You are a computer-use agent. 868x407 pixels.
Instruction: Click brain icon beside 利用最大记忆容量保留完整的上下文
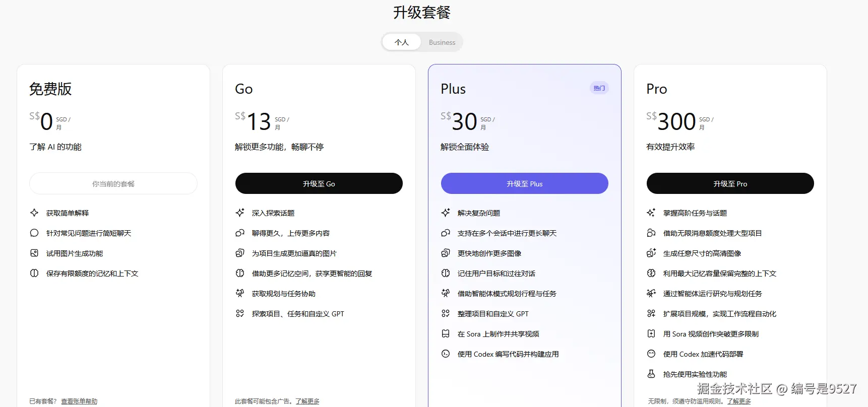pos(651,273)
